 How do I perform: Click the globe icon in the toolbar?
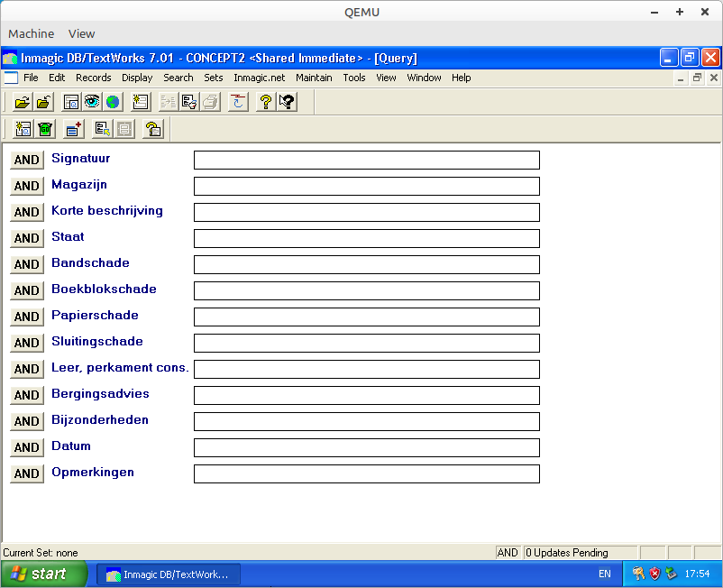pos(112,102)
